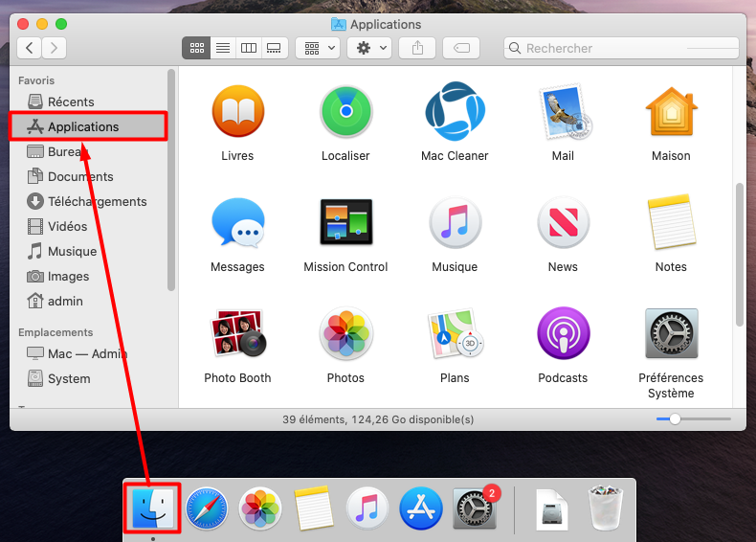This screenshot has width=756, height=542.
Task: Launch Photos from the Dock
Action: (260, 508)
